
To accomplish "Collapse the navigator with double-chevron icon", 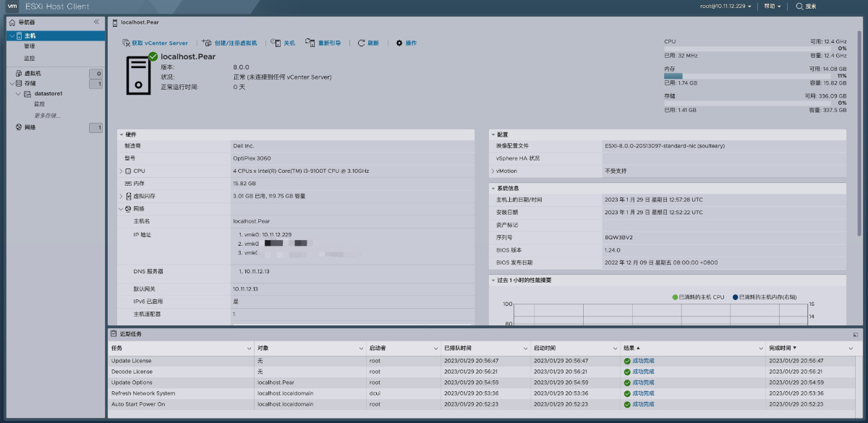I will (96, 22).
